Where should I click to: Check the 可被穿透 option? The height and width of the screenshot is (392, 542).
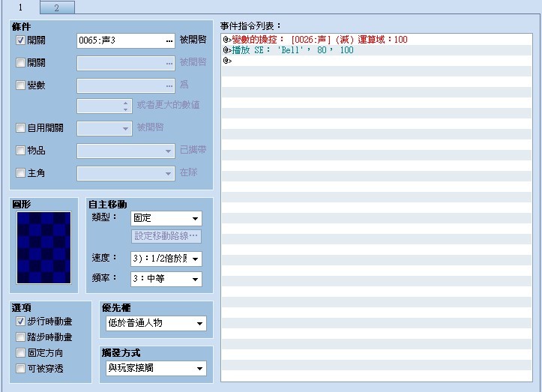tap(20, 369)
